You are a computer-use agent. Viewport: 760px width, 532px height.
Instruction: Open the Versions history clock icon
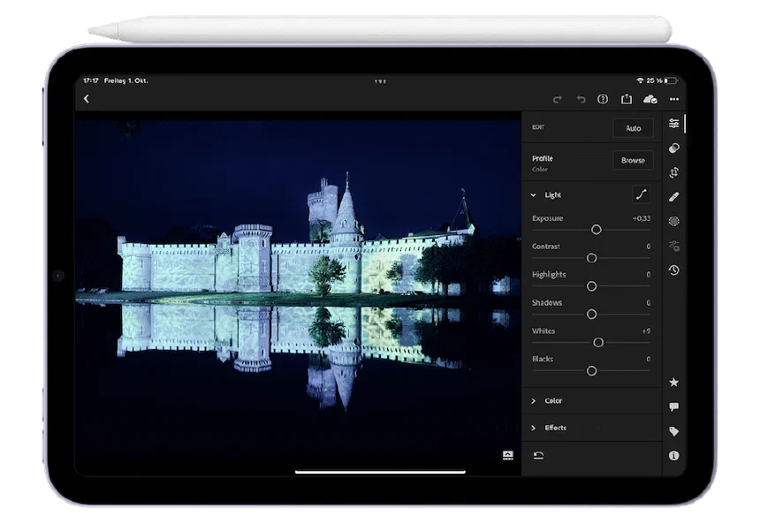[673, 270]
